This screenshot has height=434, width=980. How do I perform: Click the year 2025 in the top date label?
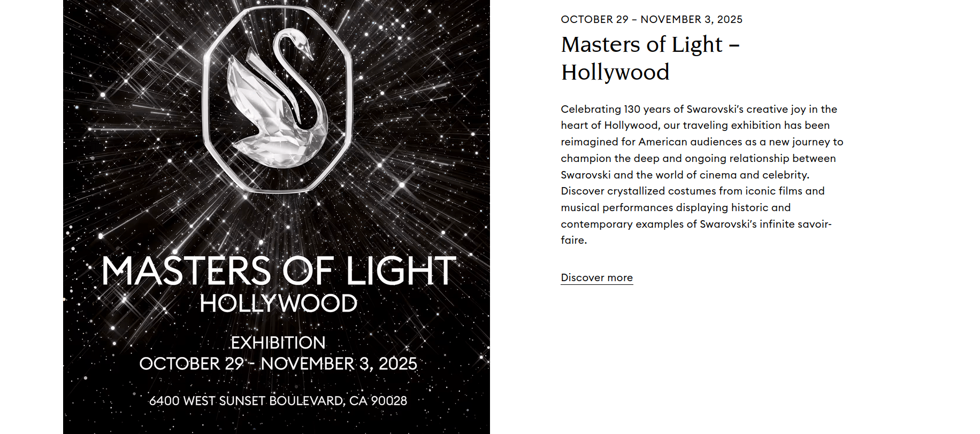pyautogui.click(x=730, y=20)
